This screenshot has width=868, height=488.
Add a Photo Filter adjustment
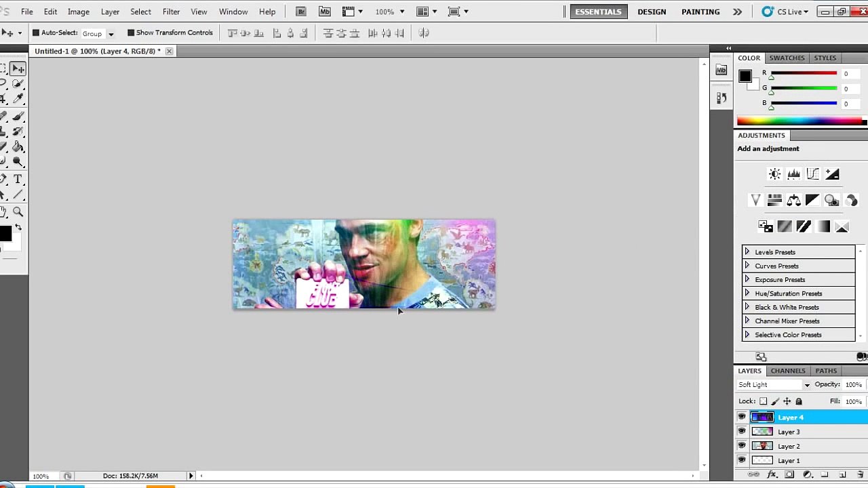coord(831,200)
